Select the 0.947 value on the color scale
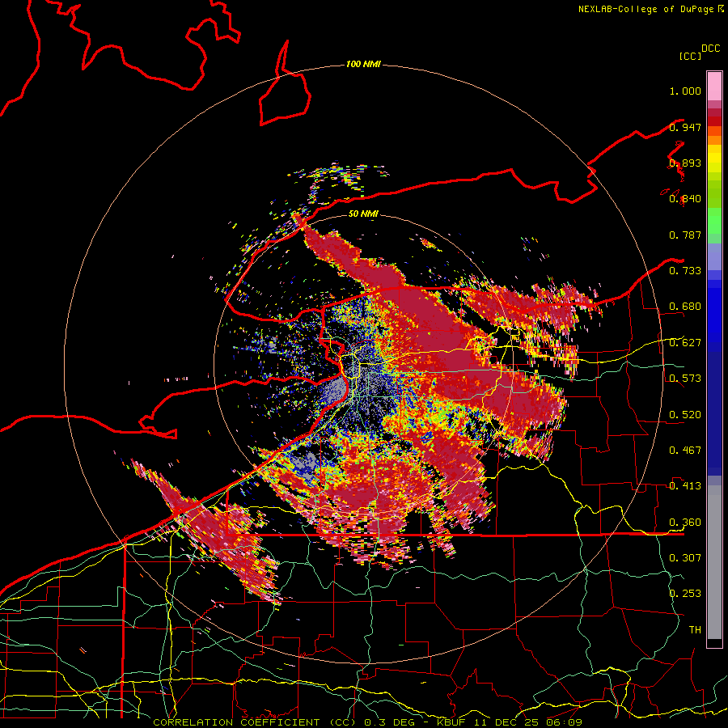This screenshot has height=728, width=728. [x=685, y=127]
